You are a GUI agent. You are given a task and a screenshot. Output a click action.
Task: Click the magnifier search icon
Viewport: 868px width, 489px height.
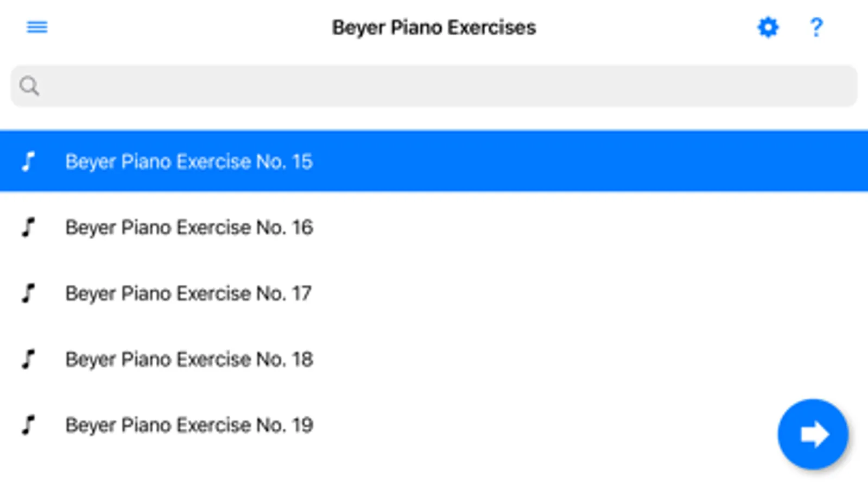coord(29,86)
